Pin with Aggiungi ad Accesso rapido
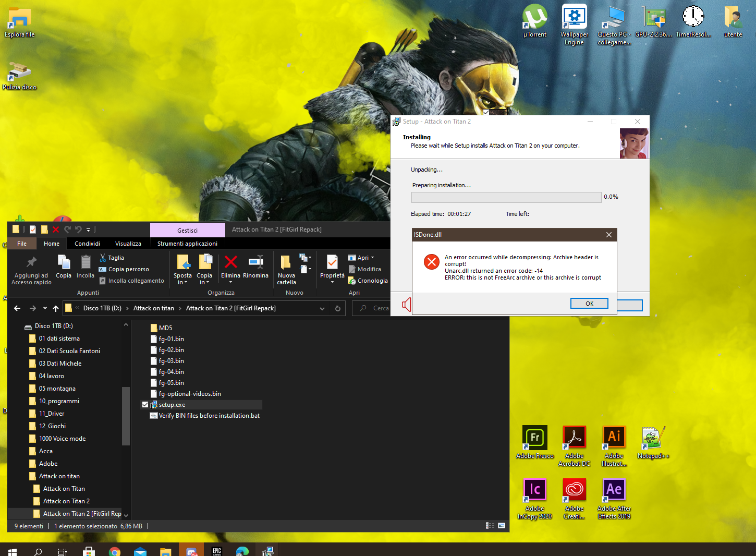756x556 pixels. click(31, 270)
